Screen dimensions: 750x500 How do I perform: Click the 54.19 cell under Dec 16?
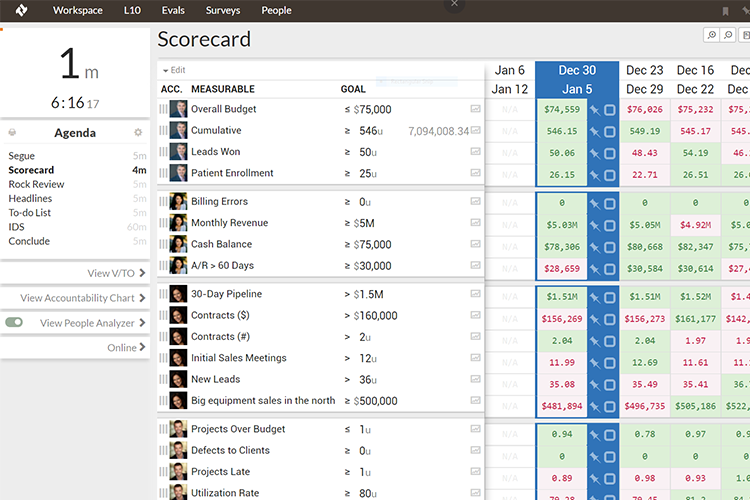(695, 153)
